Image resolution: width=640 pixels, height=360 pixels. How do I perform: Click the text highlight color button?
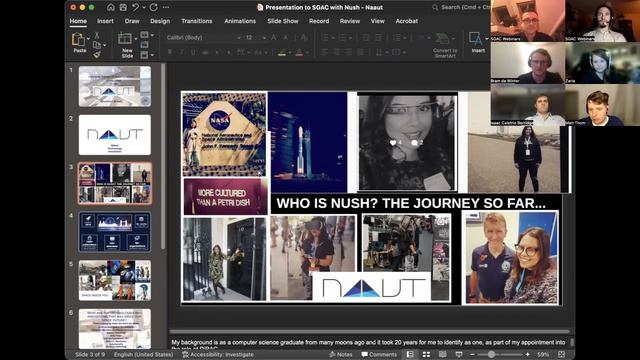click(282, 52)
